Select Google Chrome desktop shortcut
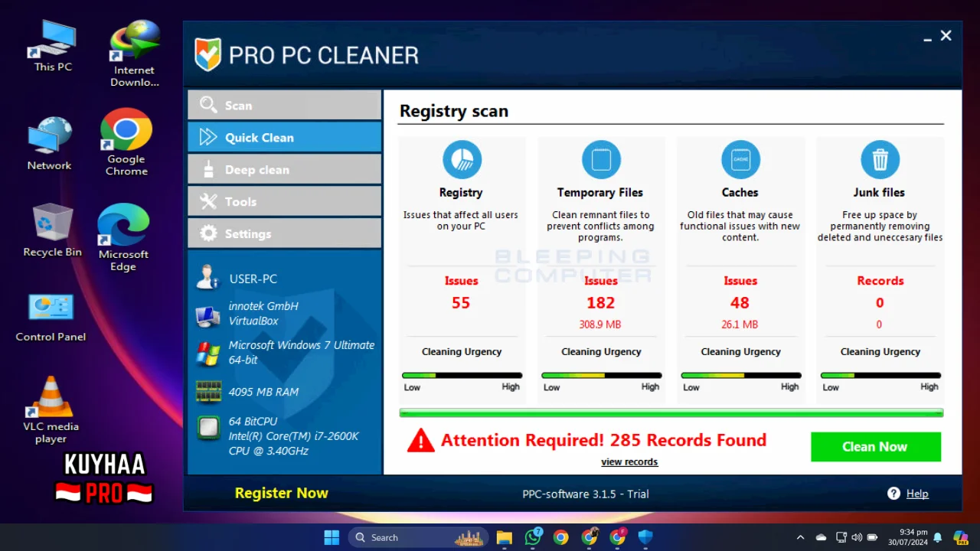This screenshot has width=980, height=551. pos(126,142)
